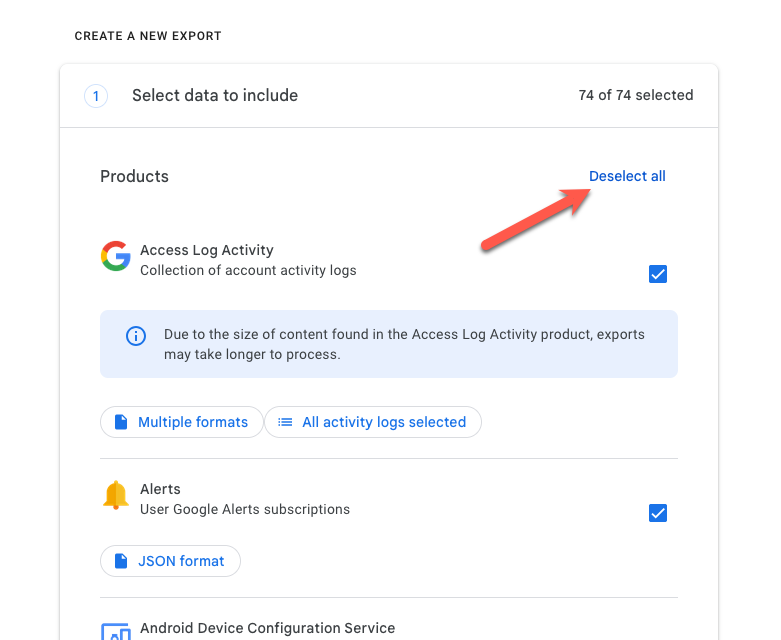
Task: Click the Alerts bell icon
Action: click(116, 495)
